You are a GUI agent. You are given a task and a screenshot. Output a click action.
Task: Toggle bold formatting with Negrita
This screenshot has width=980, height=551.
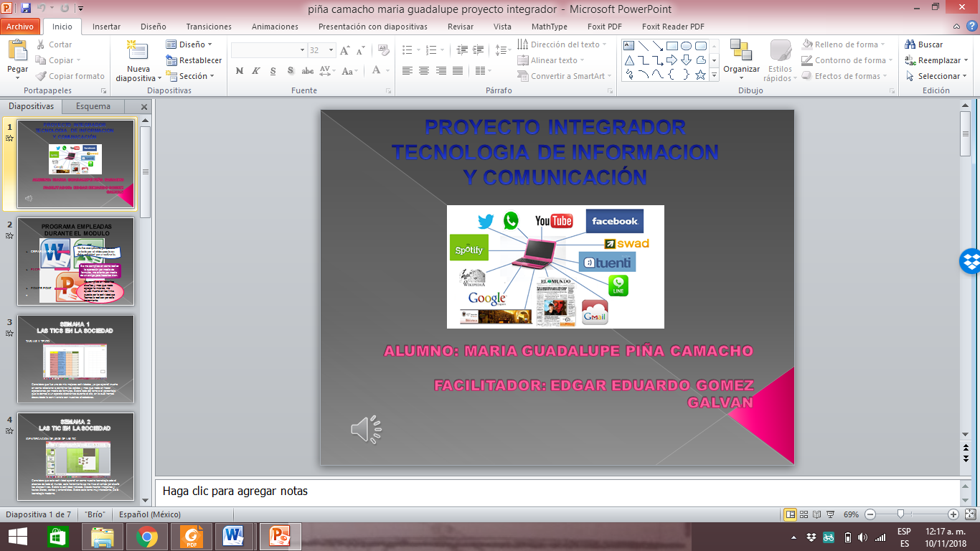[x=239, y=72]
